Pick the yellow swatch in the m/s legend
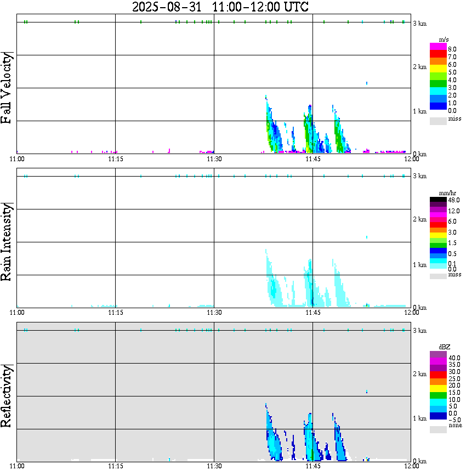Screen dimensions: 466x476 [438, 69]
